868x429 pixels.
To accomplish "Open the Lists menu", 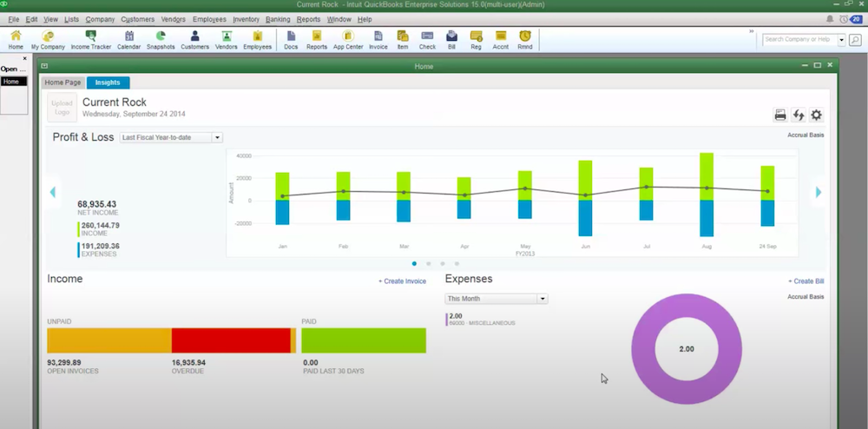I will coord(71,19).
